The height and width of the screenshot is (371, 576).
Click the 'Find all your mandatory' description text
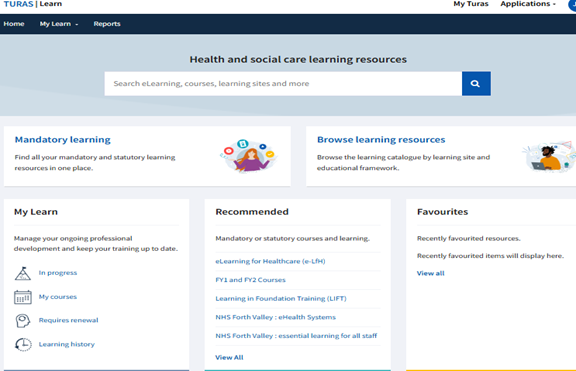(x=95, y=163)
